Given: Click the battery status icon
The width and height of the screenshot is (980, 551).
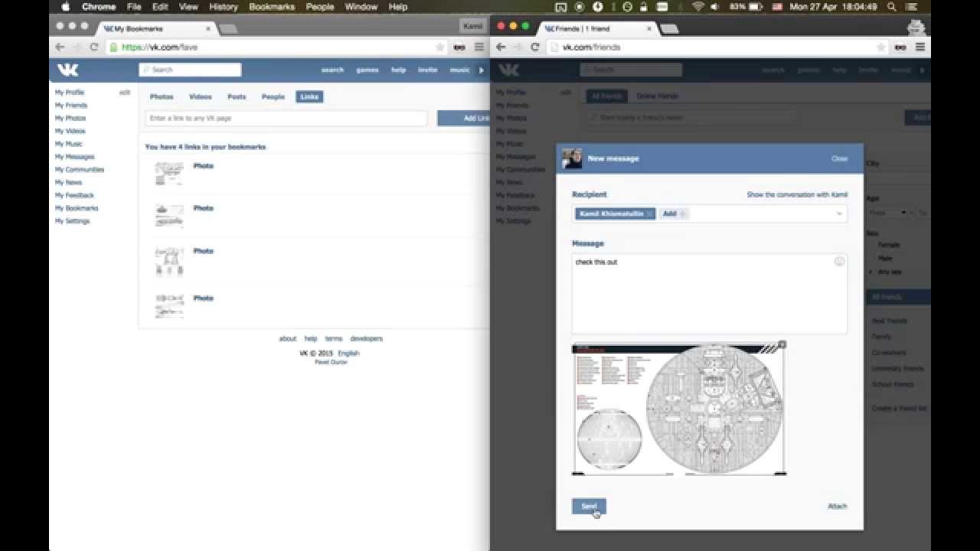Looking at the screenshot, I should click(x=757, y=7).
